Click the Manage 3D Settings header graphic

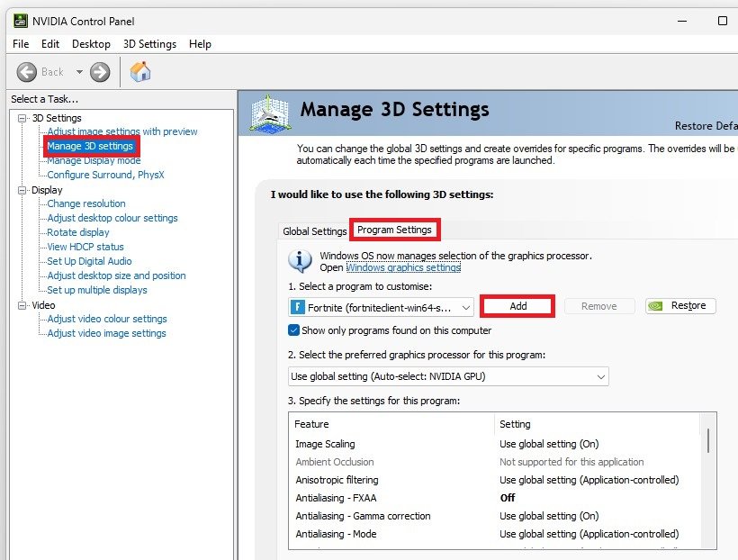[x=270, y=113]
